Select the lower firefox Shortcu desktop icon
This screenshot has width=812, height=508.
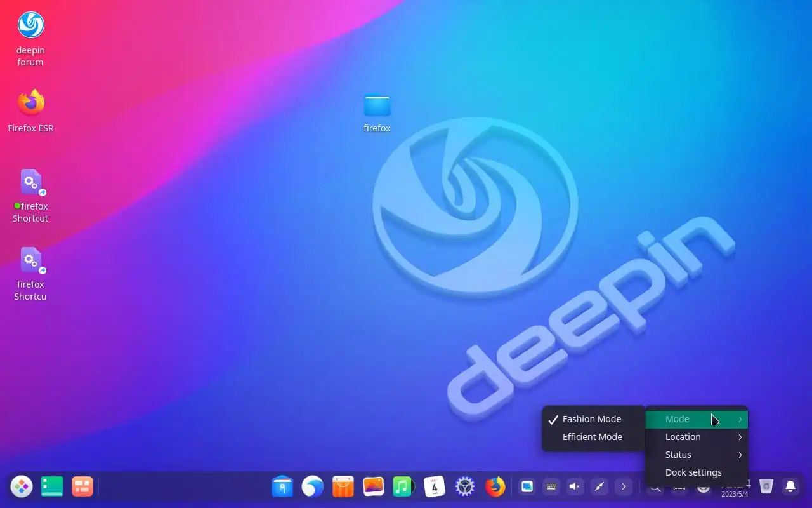pos(30,274)
